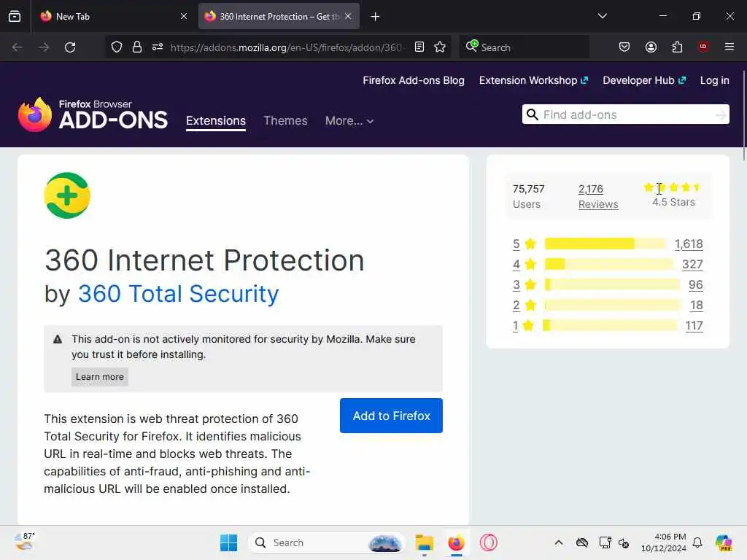747x560 pixels.
Task: Open the Windows Start menu
Action: (x=228, y=542)
